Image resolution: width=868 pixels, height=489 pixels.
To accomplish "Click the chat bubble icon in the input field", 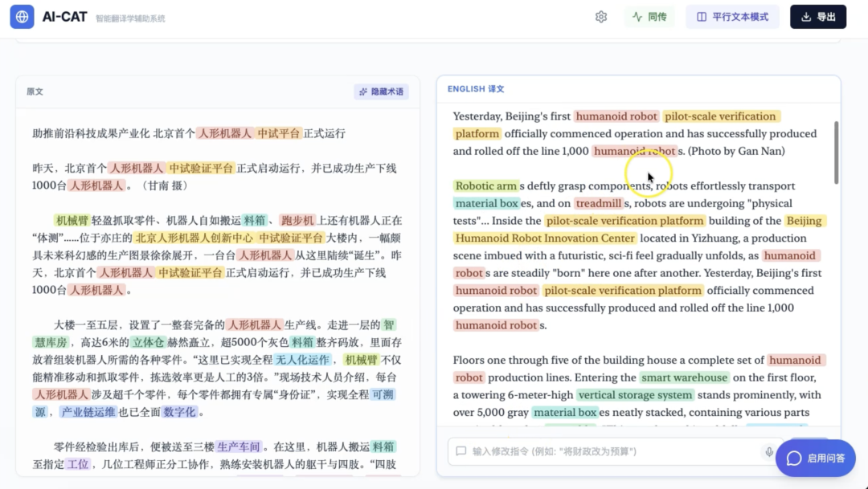I will click(x=460, y=452).
